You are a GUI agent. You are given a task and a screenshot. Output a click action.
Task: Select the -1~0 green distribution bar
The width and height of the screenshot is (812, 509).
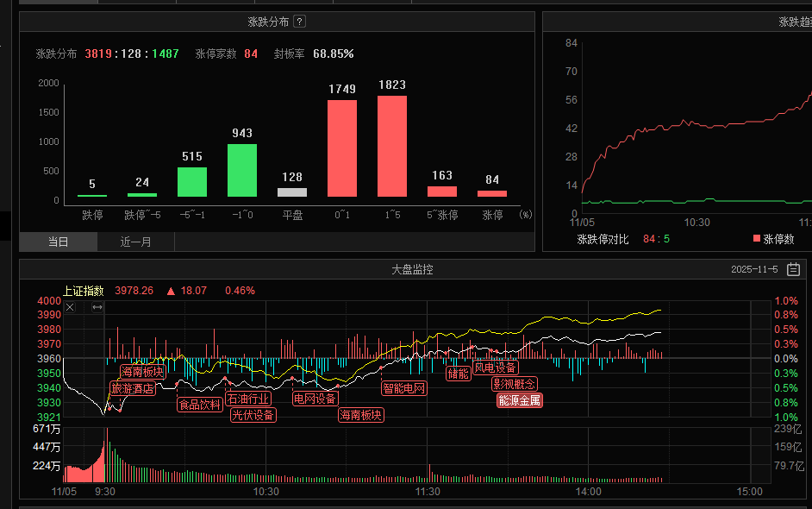tap(242, 170)
